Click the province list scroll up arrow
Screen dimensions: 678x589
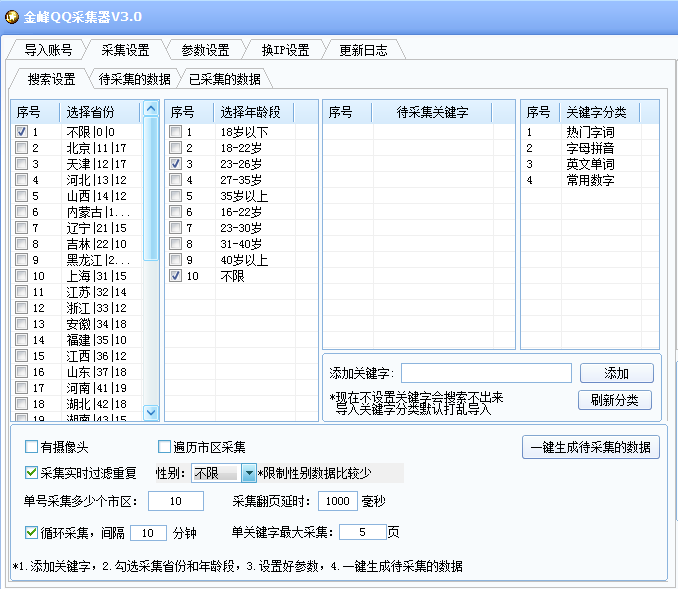point(151,109)
